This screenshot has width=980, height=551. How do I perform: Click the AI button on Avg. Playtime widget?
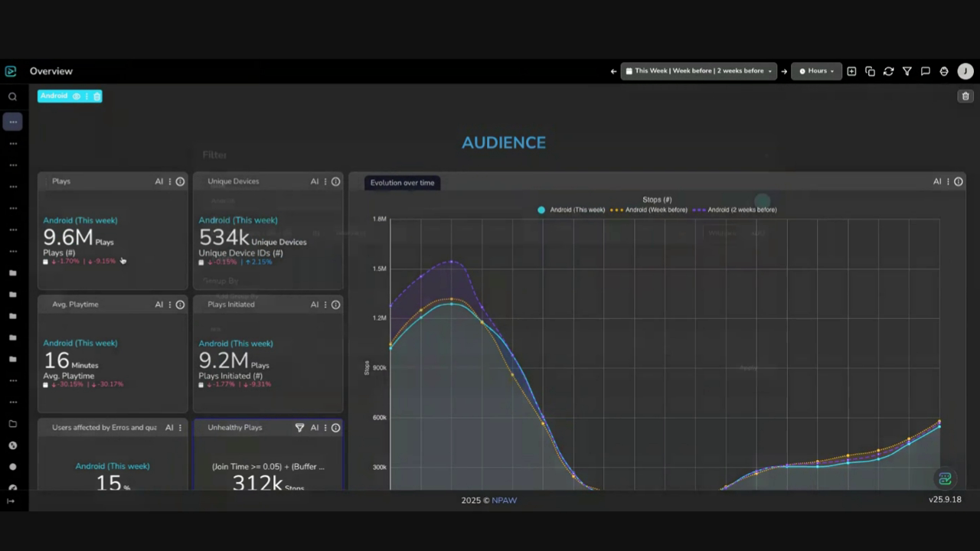(159, 305)
